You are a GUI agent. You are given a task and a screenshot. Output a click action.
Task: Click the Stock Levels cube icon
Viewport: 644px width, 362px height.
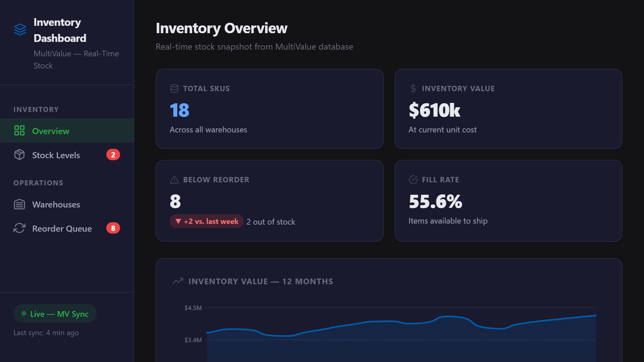tap(19, 155)
